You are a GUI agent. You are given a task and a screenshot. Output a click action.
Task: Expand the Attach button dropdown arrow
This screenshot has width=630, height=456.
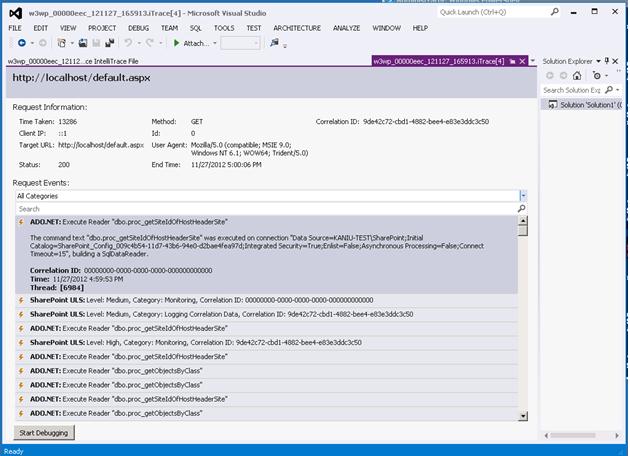point(215,43)
